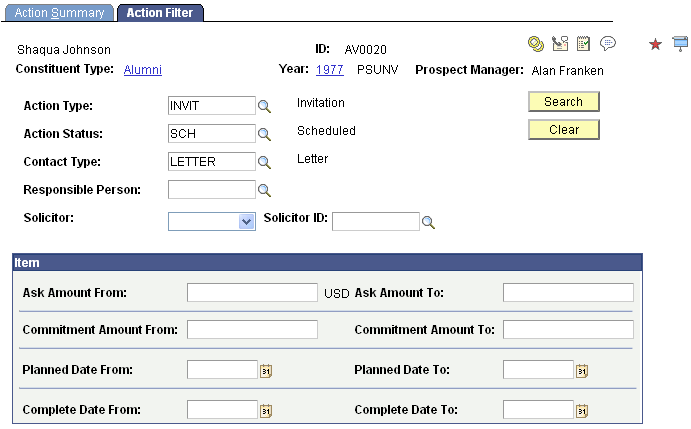The width and height of the screenshot is (691, 429).
Task: Open the Alumni constituent type link
Action: coord(143,70)
